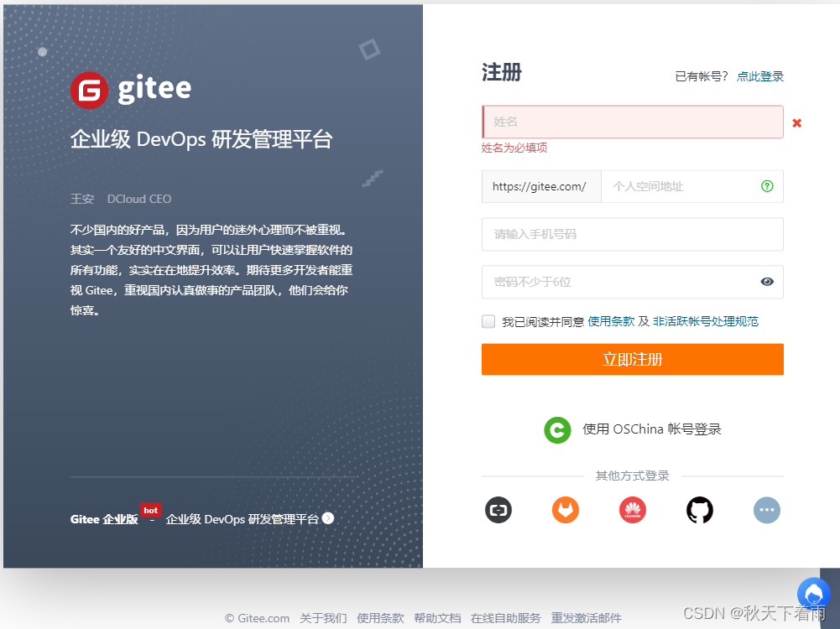Click the 企业级 DevOps 研发管理平台 headline
Image resolution: width=840 pixels, height=629 pixels.
tap(201, 139)
